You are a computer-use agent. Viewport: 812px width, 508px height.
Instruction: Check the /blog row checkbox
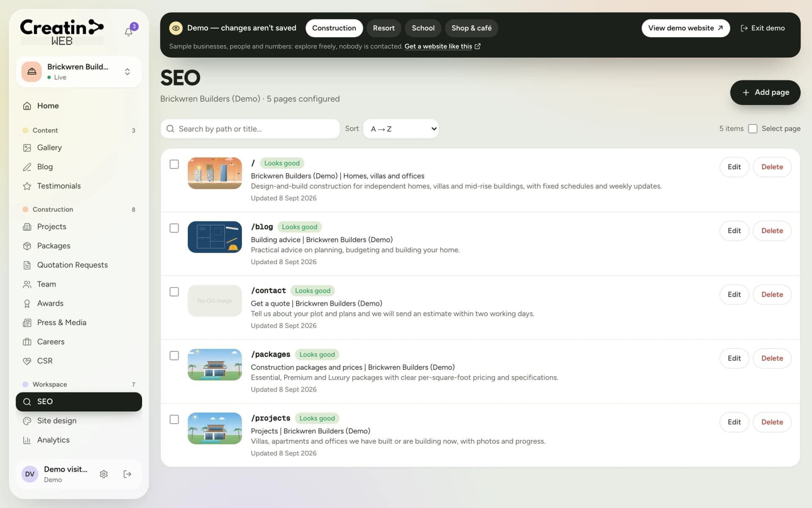[174, 228]
